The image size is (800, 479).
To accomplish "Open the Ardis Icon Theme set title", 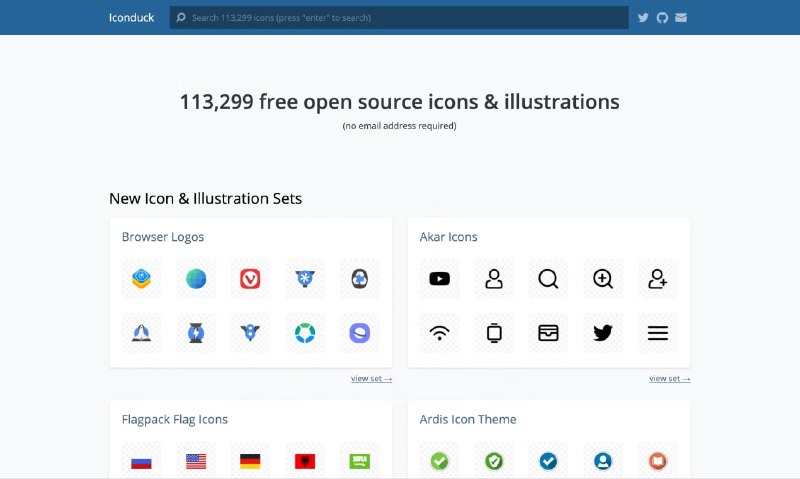I will click(468, 419).
